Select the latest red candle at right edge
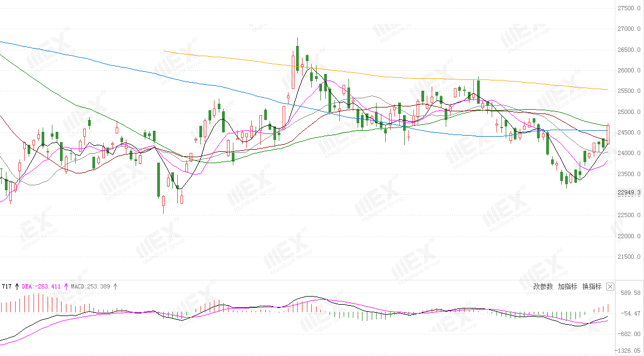The width and height of the screenshot is (644, 356). pos(608,135)
